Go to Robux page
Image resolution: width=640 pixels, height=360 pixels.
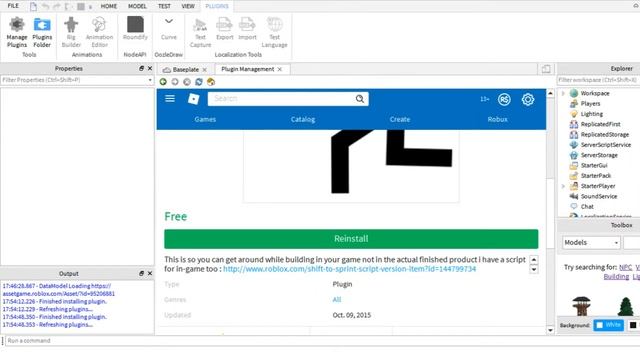(x=497, y=119)
